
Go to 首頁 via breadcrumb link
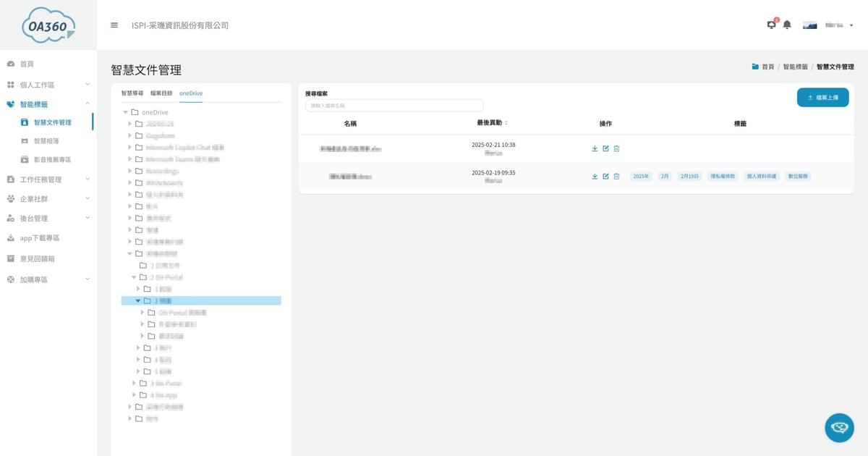click(767, 67)
